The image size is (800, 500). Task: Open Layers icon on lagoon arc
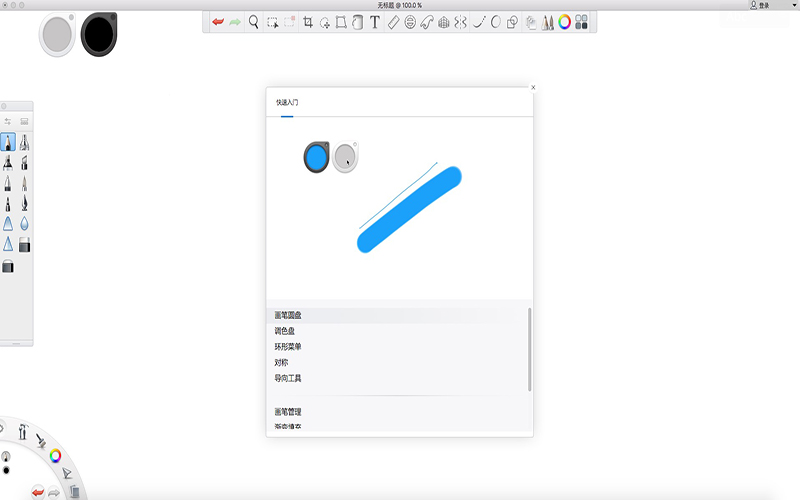tap(74, 491)
